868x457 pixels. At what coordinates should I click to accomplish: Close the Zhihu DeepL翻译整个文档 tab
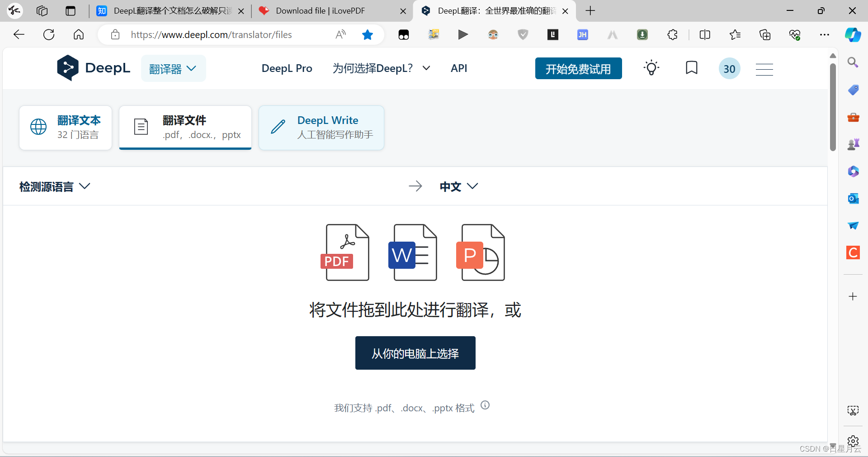coord(241,11)
